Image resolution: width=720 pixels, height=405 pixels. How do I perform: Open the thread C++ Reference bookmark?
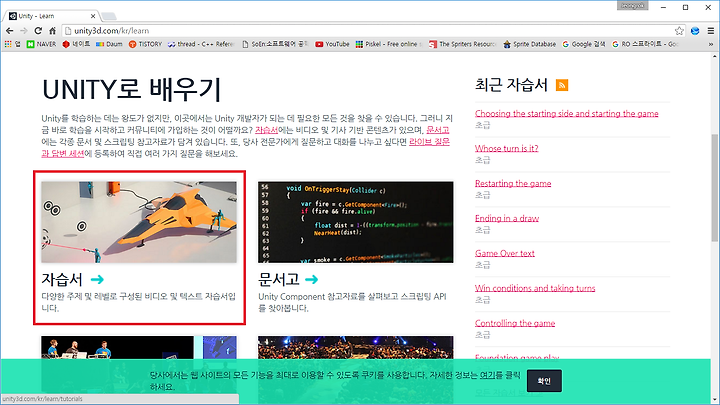tap(201, 44)
